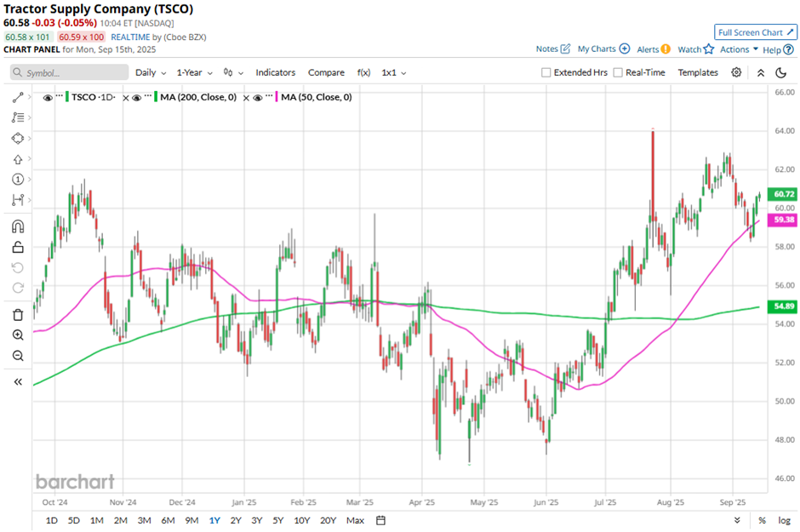
Task: Open the Compare menu
Action: [x=326, y=72]
